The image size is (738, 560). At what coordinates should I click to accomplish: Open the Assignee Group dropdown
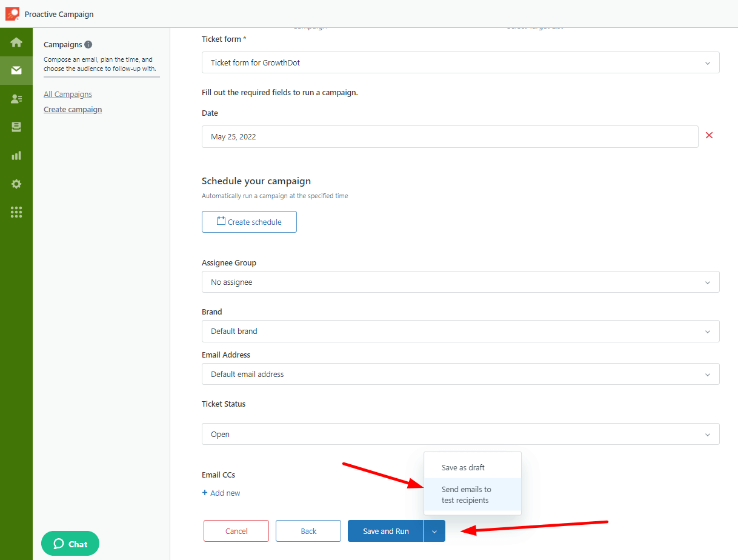460,282
